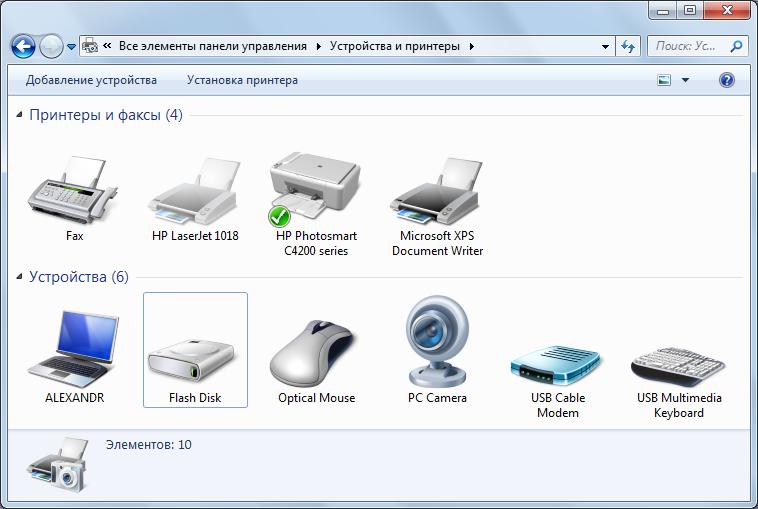
Task: Open the address bar history dropdown
Action: coord(605,47)
